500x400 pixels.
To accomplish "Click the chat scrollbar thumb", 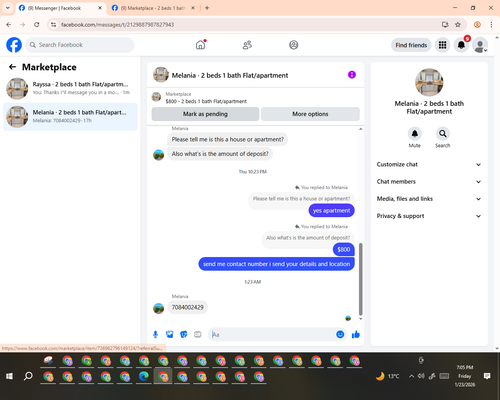I will [360, 279].
